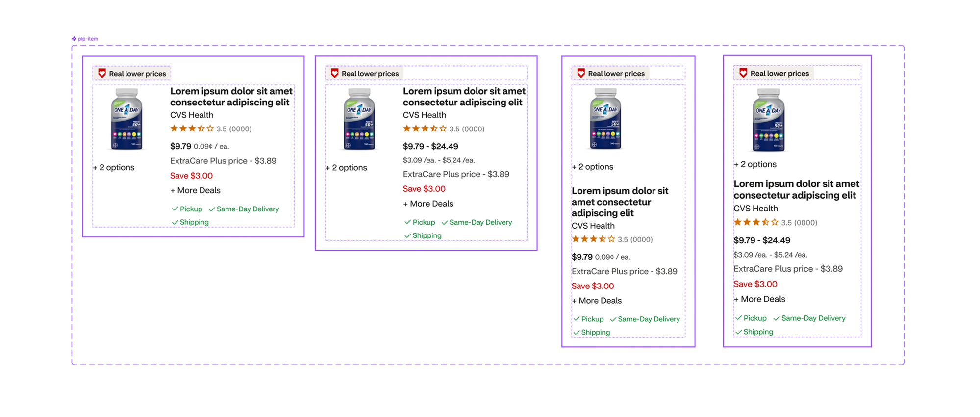This screenshot has height=417, width=980.
Task: Expand + 2 options in the second card
Action: [x=346, y=167]
